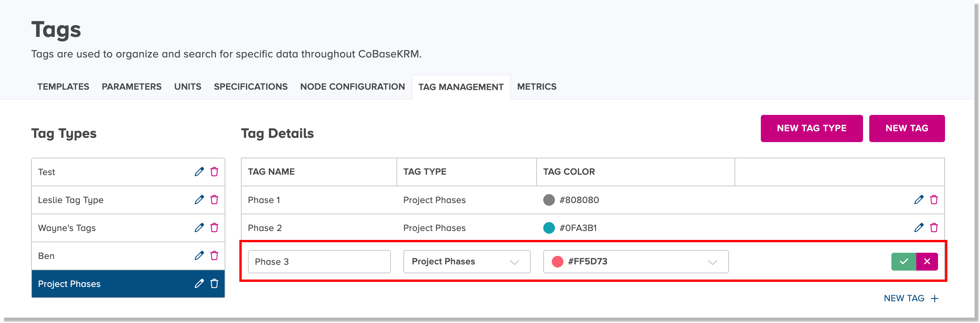This screenshot has height=323, width=980.
Task: Expand the #FF5D73 tag color dropdown
Action: pos(636,262)
